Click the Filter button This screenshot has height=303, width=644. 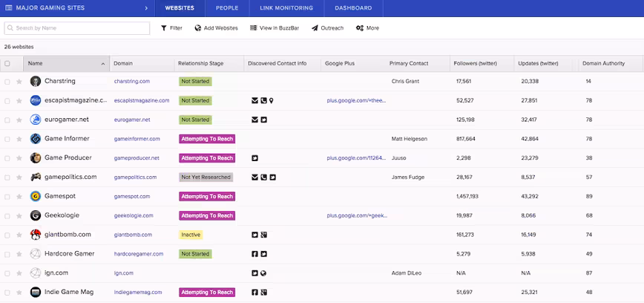pos(171,28)
